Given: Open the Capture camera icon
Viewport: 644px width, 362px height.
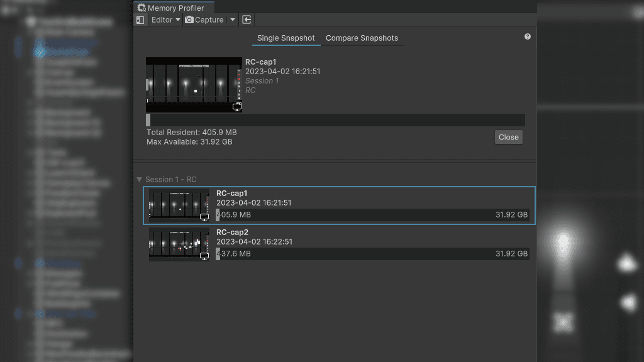Looking at the screenshot, I should [189, 19].
